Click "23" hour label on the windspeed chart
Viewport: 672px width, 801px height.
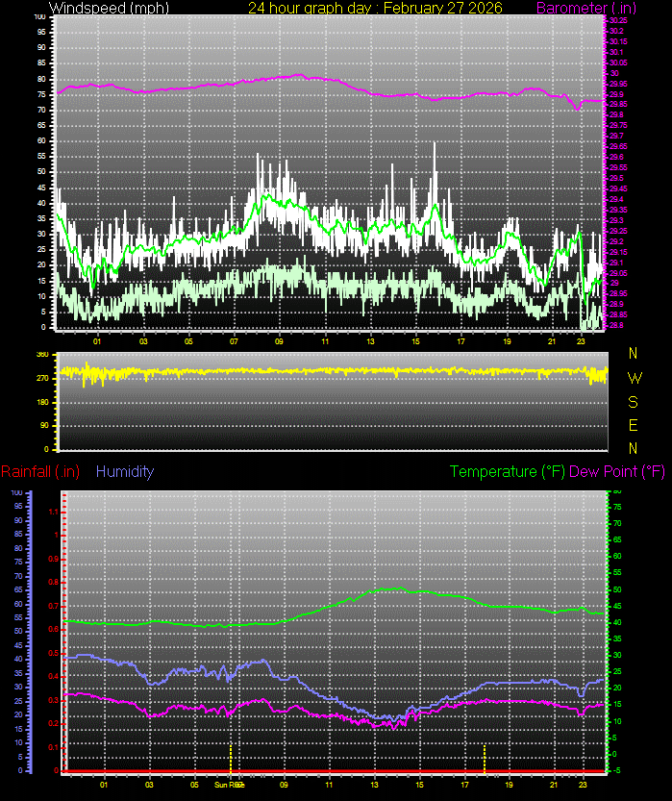tap(581, 341)
